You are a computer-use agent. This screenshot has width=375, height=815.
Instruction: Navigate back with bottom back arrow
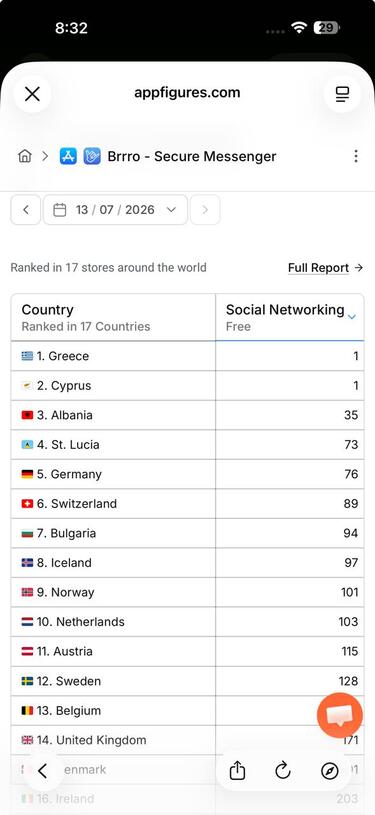(43, 771)
